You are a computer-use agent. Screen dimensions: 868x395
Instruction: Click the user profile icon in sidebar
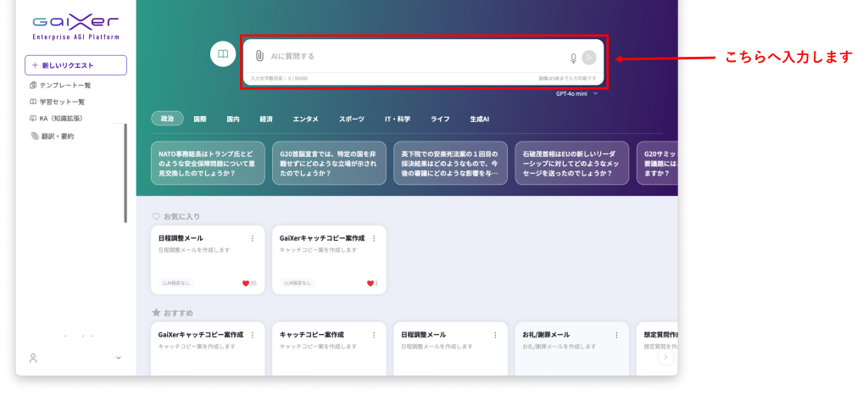pyautogui.click(x=33, y=359)
